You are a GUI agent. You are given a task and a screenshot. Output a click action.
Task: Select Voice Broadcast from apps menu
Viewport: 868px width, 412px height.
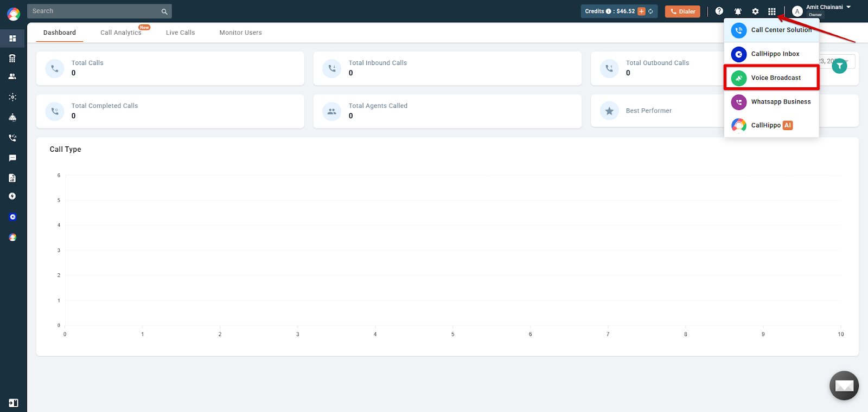[771, 78]
